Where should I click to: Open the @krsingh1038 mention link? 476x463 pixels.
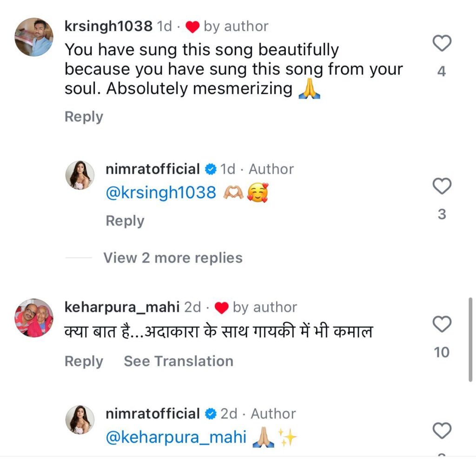pyautogui.click(x=161, y=192)
